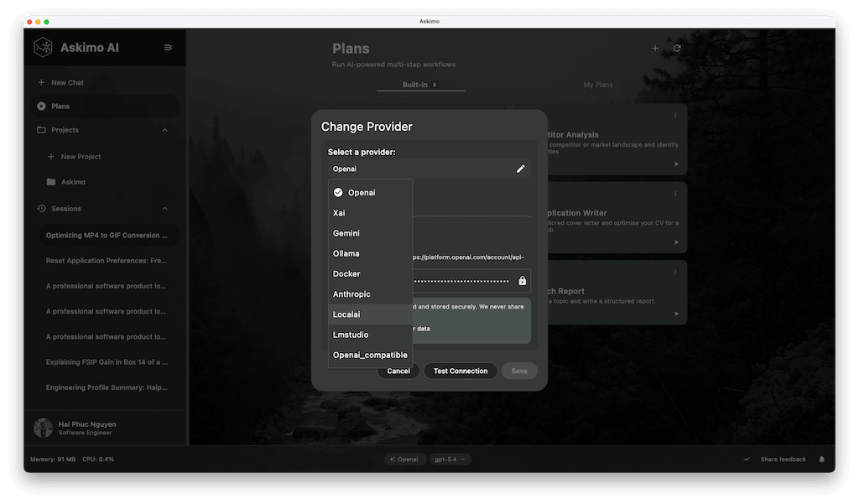Choose Xai from provider list
The width and height of the screenshot is (859, 504).
(370, 212)
